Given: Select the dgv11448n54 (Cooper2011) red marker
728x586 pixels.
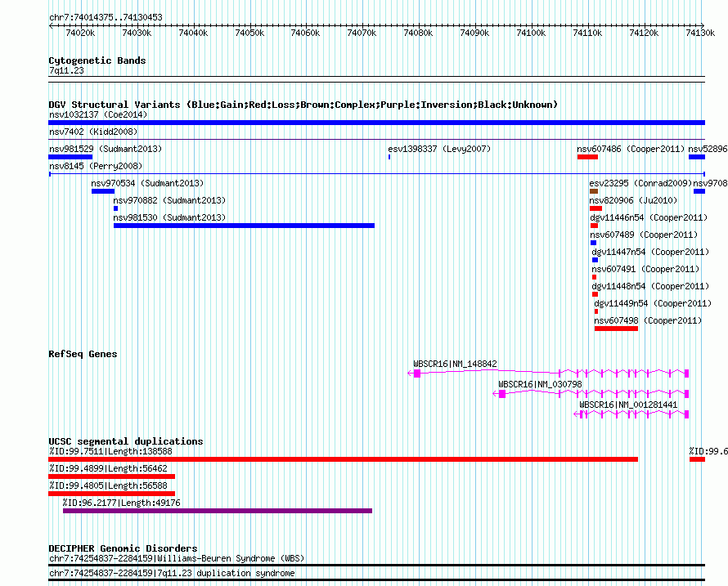Looking at the screenshot, I should 595,294.
